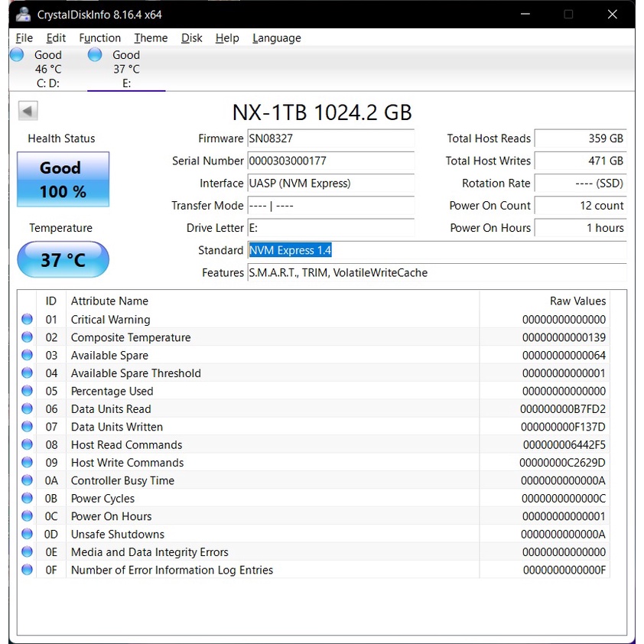Open the Theme menu
The height and width of the screenshot is (644, 644).
tap(151, 38)
